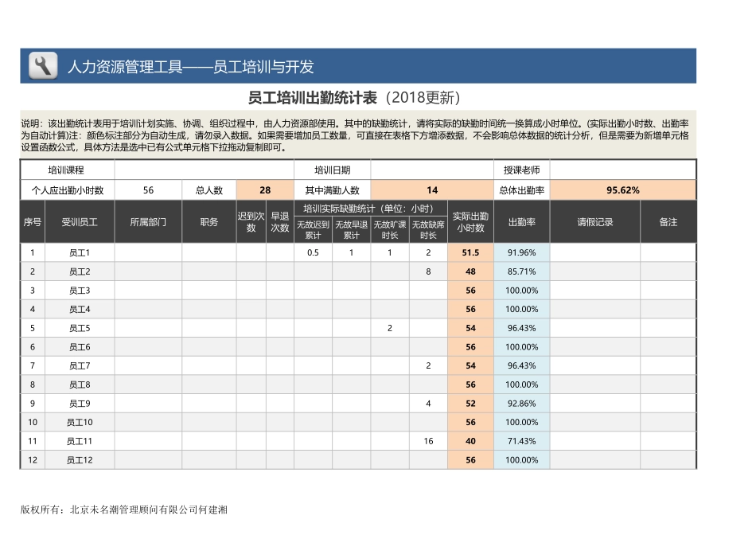Select 员工2 attendance rate 85.71% cell
Image resolution: width=756 pixels, height=535 pixels.
click(x=521, y=271)
